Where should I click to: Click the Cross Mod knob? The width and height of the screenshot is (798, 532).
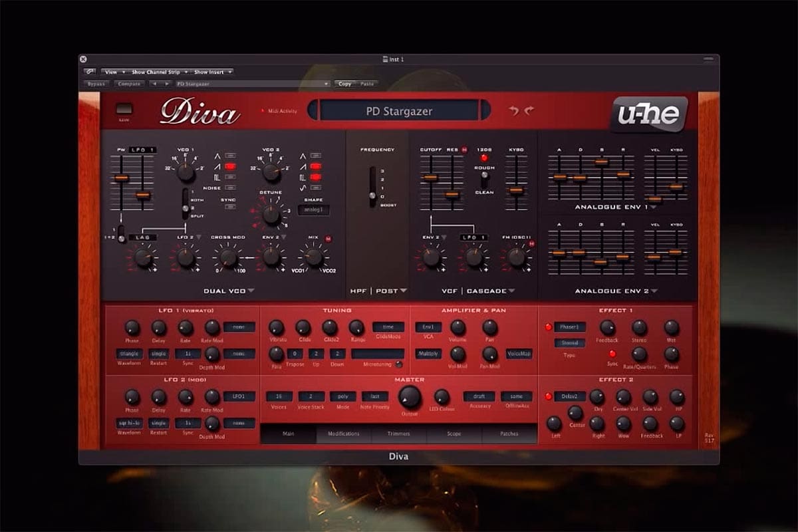click(228, 257)
